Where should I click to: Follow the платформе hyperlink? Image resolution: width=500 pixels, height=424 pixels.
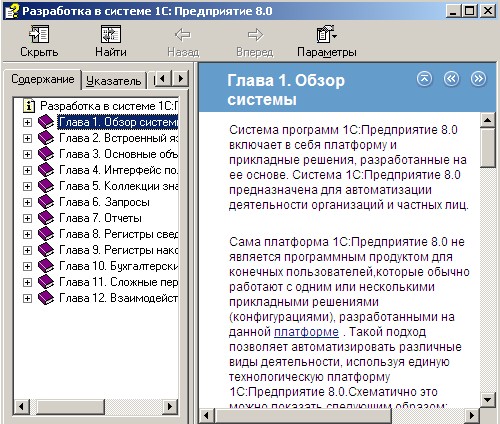click(x=306, y=332)
